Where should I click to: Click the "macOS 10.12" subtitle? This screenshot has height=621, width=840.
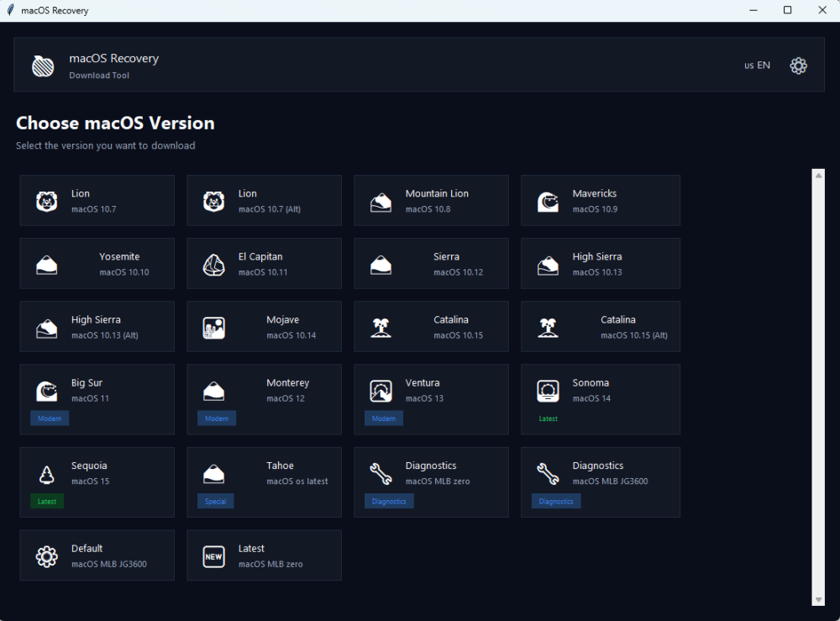tap(458, 272)
